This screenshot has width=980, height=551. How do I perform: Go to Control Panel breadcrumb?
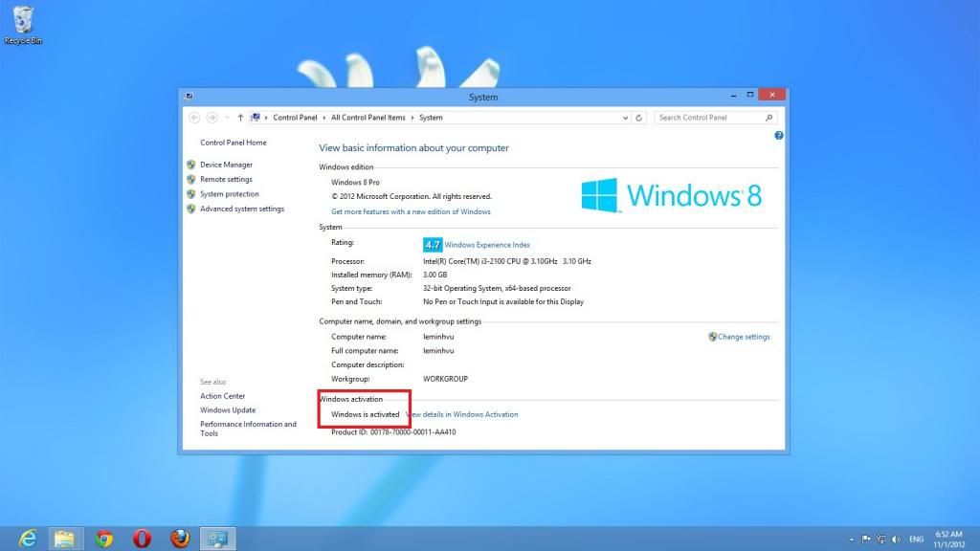295,118
